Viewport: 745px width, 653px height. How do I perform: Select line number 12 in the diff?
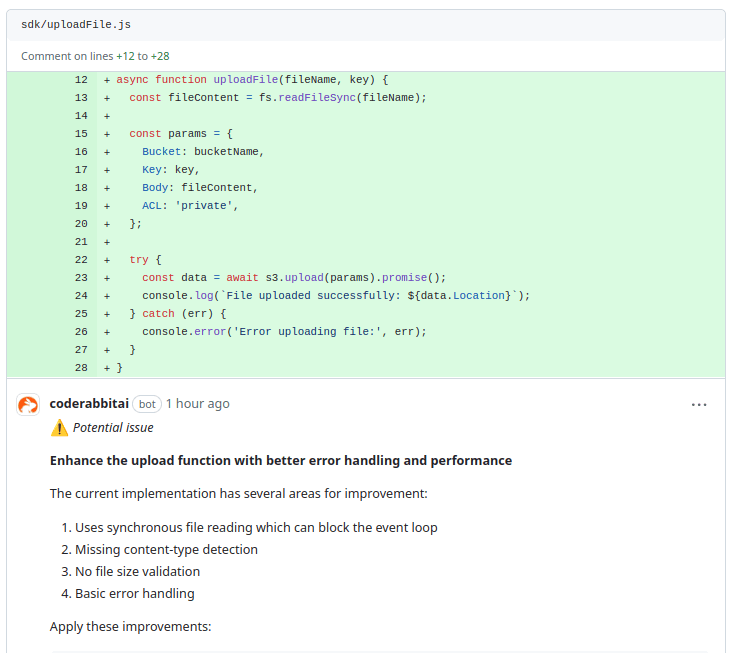point(81,80)
